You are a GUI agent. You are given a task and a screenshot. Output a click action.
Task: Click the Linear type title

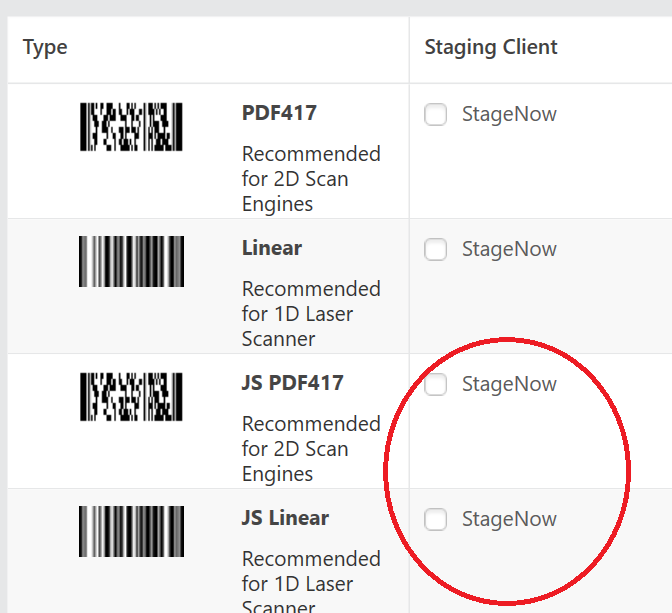tap(272, 248)
